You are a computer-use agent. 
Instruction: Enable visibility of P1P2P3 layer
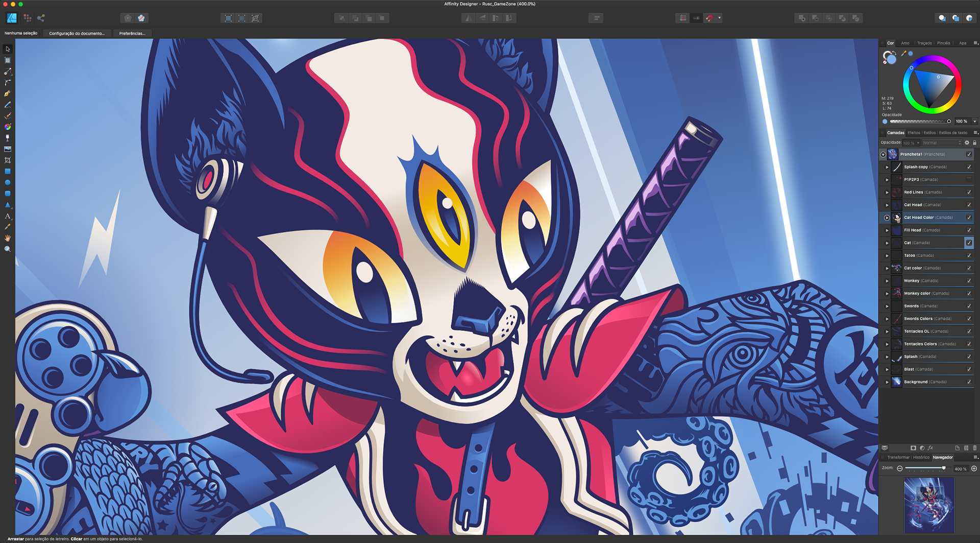tap(969, 179)
